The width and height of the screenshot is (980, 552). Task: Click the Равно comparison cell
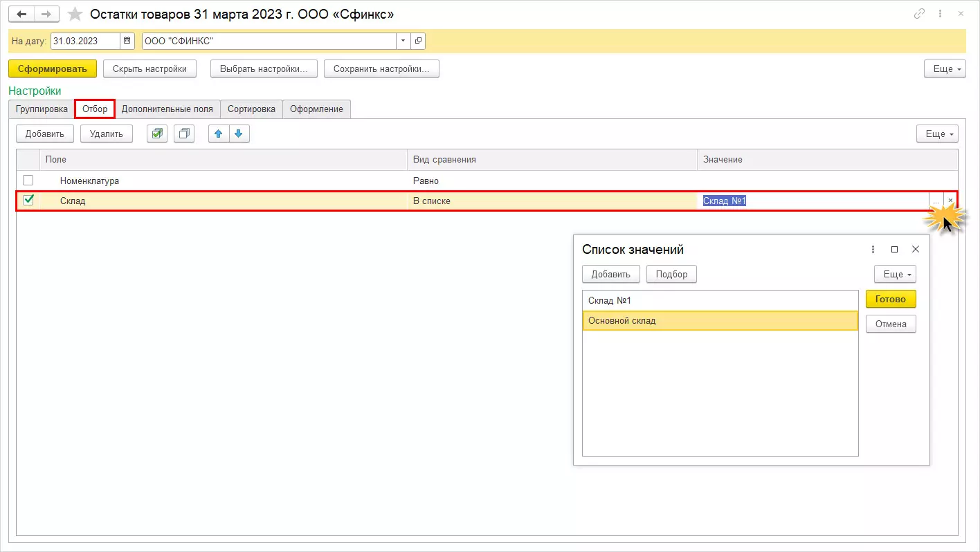(552, 181)
